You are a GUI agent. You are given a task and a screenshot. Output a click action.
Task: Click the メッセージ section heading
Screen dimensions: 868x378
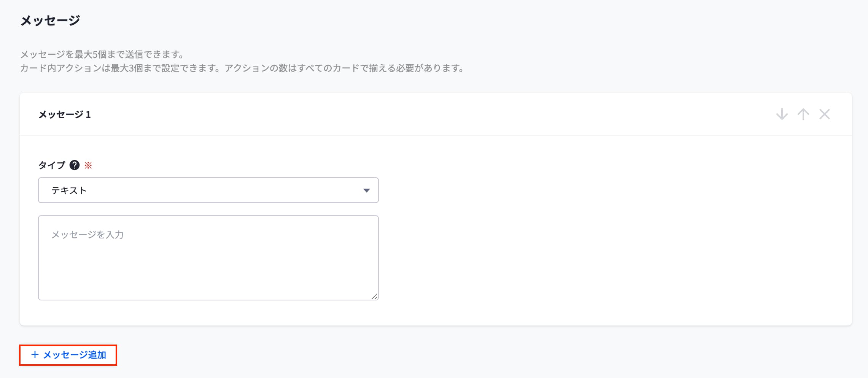point(50,21)
